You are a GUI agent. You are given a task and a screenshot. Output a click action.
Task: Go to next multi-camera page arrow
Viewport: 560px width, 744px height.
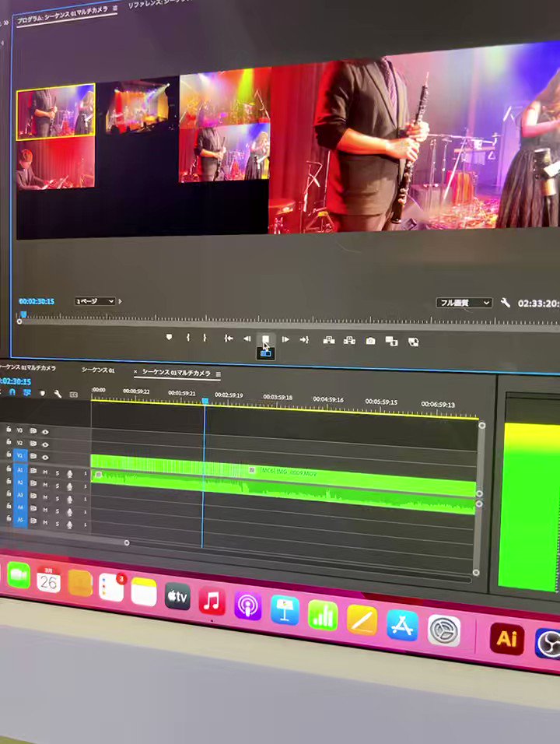point(121,301)
